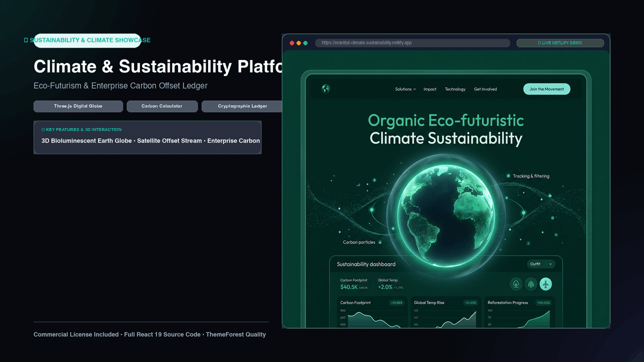Click the Carbon particles label
This screenshot has height=362, width=644.
tap(359, 242)
